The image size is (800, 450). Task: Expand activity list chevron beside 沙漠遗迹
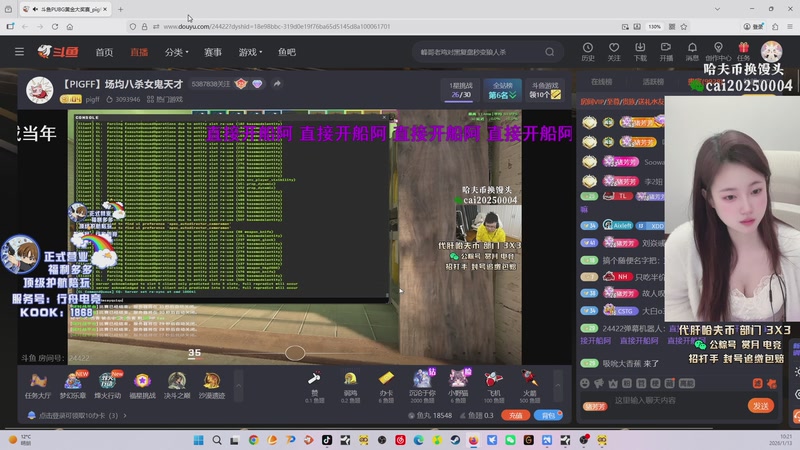[238, 386]
